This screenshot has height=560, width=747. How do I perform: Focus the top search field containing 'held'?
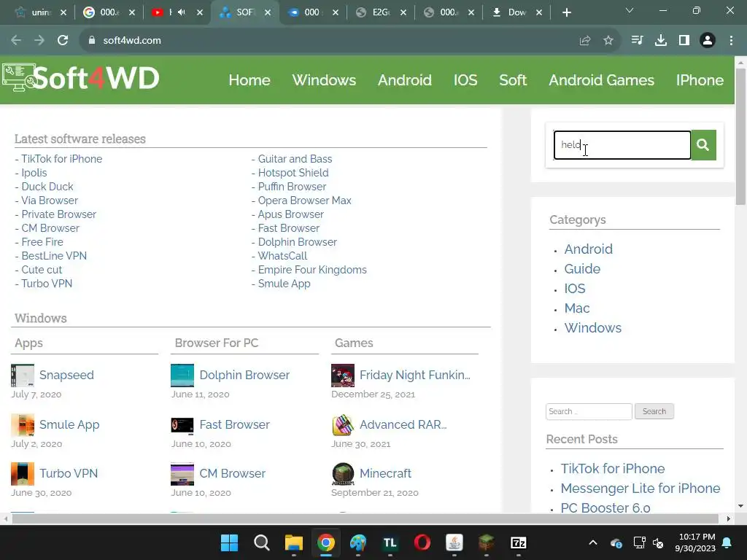tap(622, 145)
